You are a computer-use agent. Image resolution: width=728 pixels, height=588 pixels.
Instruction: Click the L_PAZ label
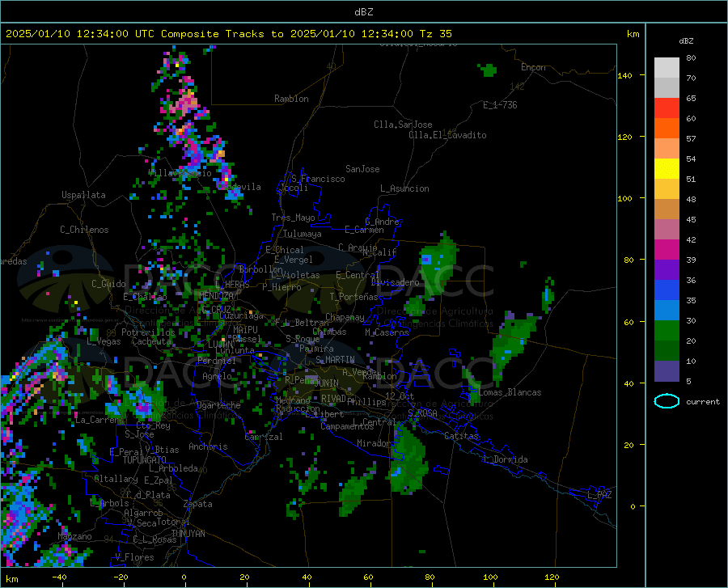600,495
